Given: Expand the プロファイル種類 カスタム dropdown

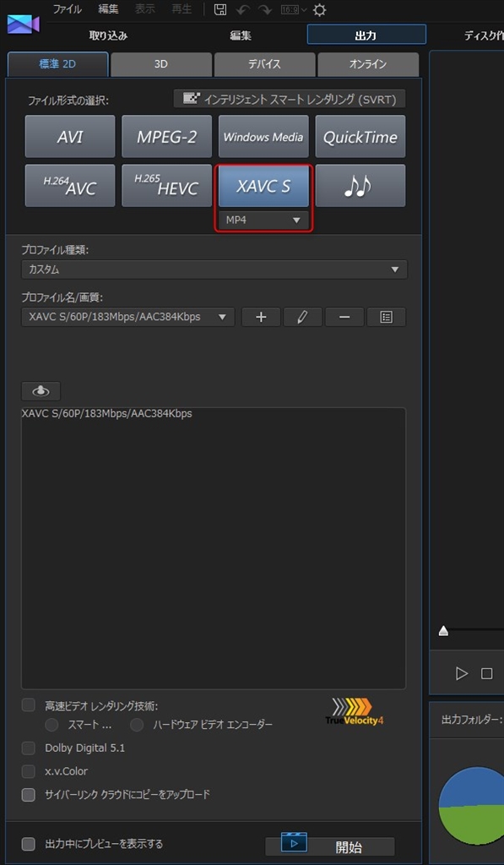Looking at the screenshot, I should click(214, 269).
